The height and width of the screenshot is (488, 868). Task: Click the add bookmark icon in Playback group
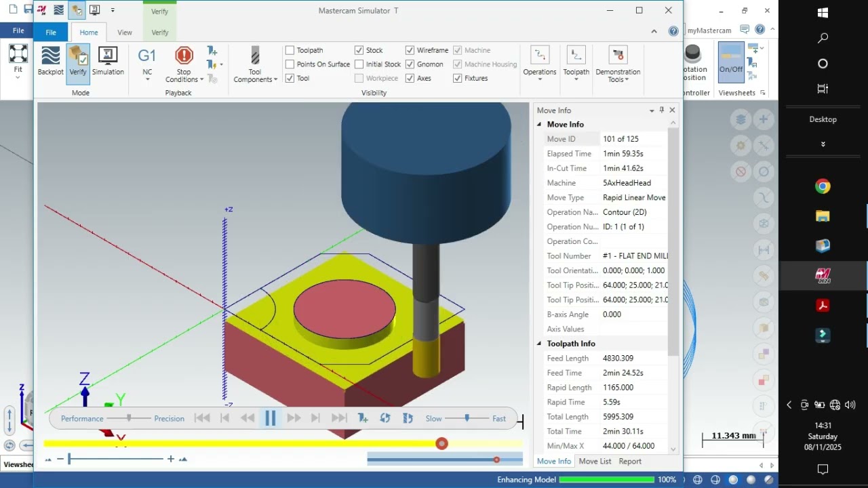pyautogui.click(x=212, y=51)
